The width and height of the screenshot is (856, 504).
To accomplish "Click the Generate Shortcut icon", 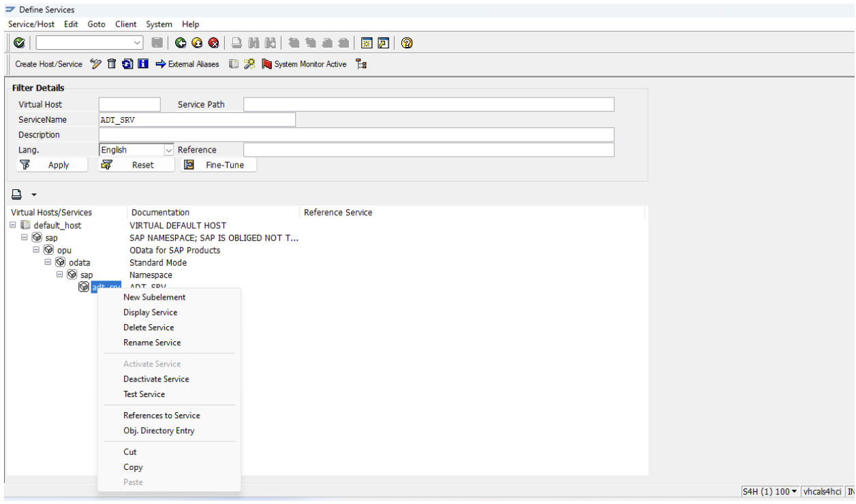I will coord(384,43).
